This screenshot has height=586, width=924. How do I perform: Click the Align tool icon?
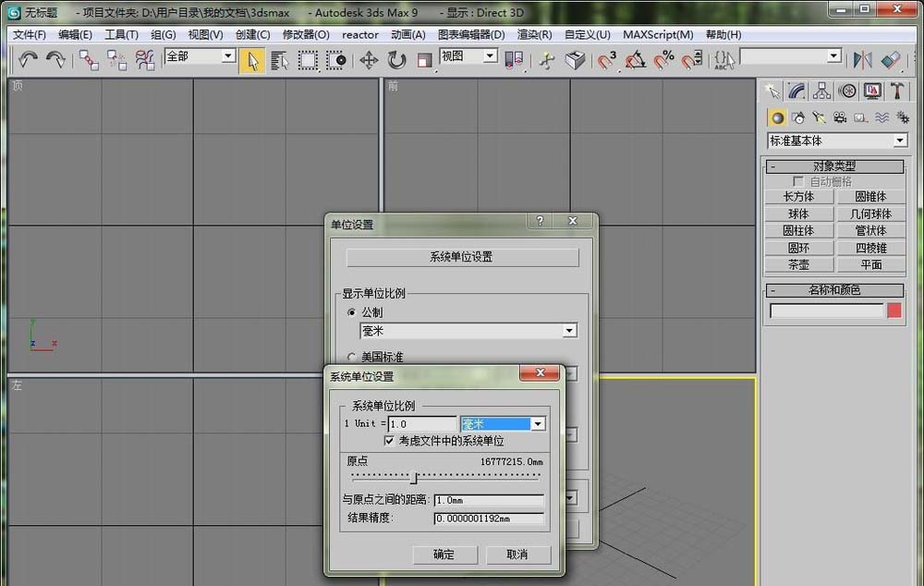[x=891, y=60]
